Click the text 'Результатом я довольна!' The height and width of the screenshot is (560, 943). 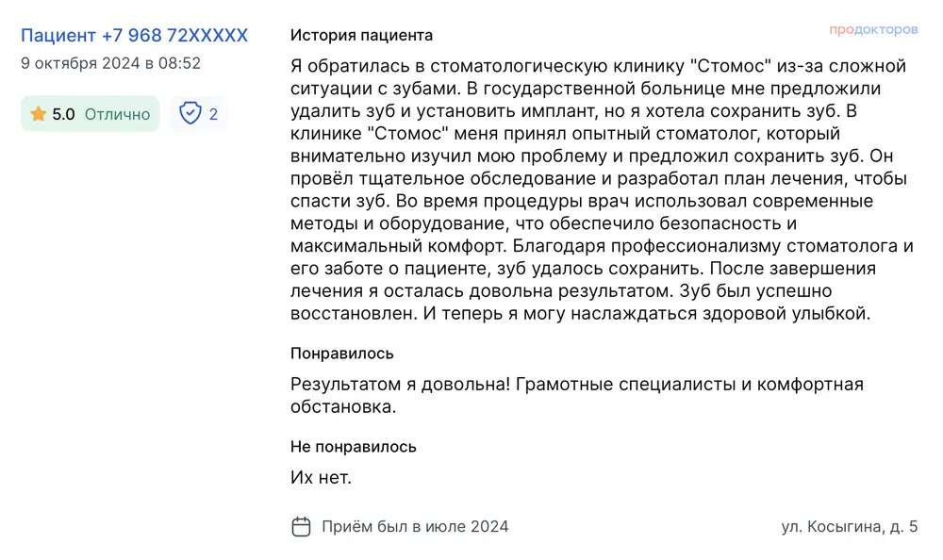pos(401,385)
